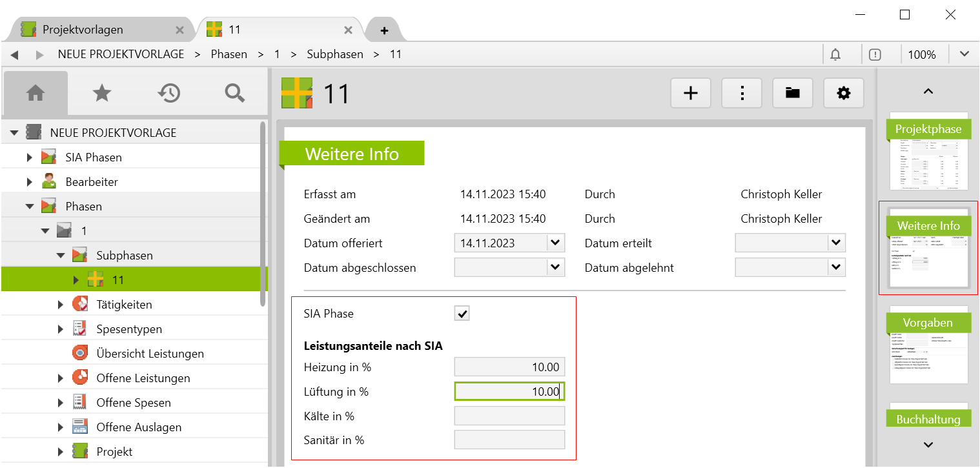Open the home navigation tab
This screenshot has height=468, width=980.
pos(36,93)
